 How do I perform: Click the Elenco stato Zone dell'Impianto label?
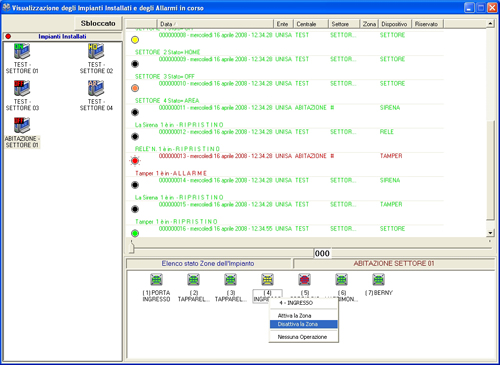coord(208,263)
